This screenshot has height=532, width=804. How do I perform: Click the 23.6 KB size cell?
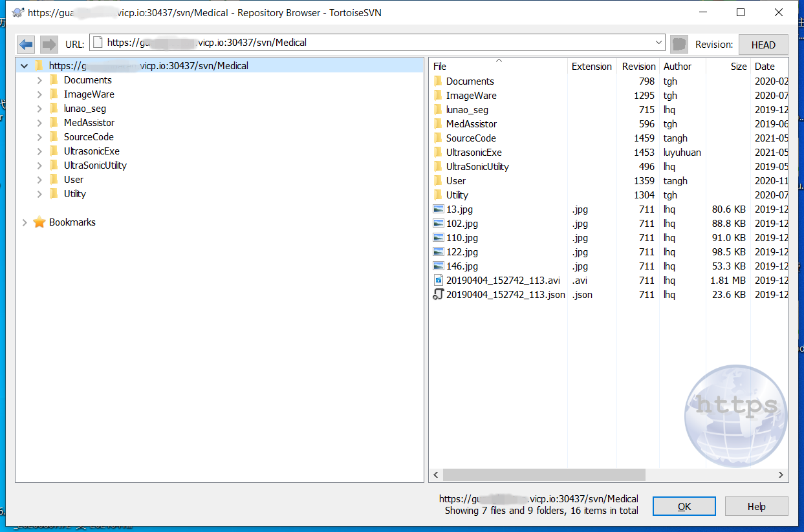(729, 295)
